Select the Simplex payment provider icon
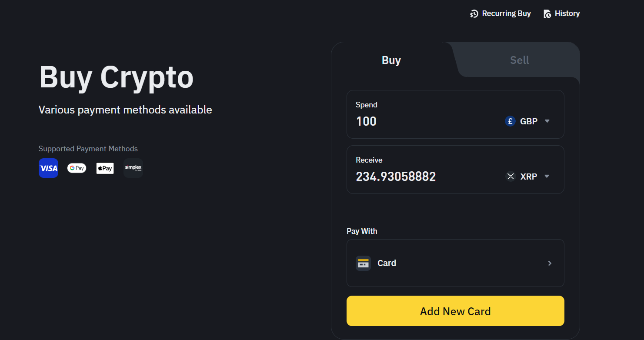 133,168
